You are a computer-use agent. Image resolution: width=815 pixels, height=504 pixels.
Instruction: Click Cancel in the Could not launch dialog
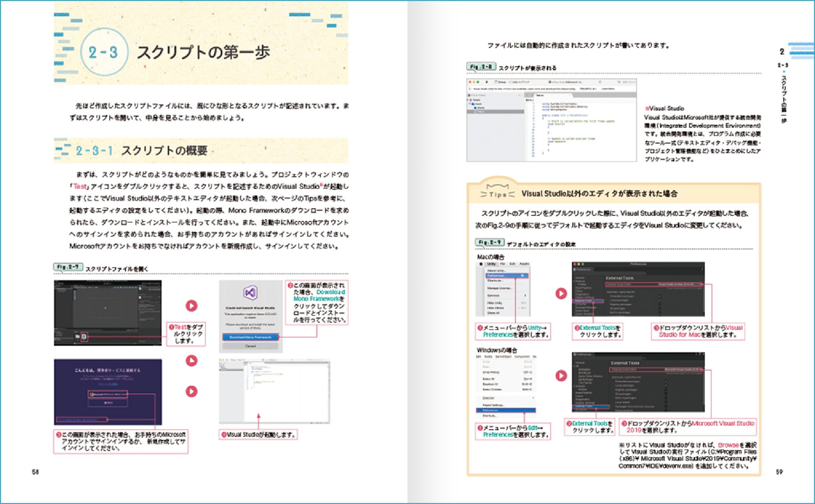pos(251,346)
